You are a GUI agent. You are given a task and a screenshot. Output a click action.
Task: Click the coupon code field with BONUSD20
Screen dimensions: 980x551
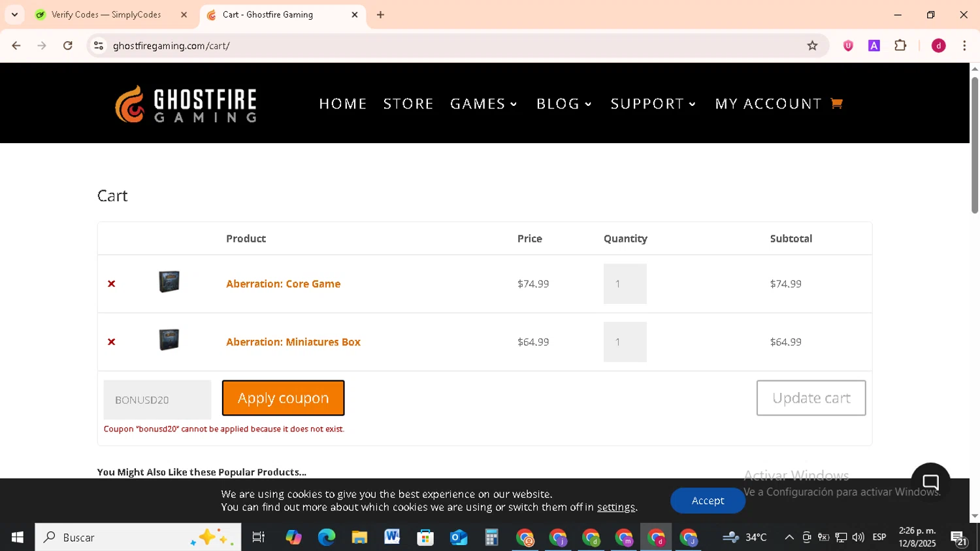tap(157, 399)
